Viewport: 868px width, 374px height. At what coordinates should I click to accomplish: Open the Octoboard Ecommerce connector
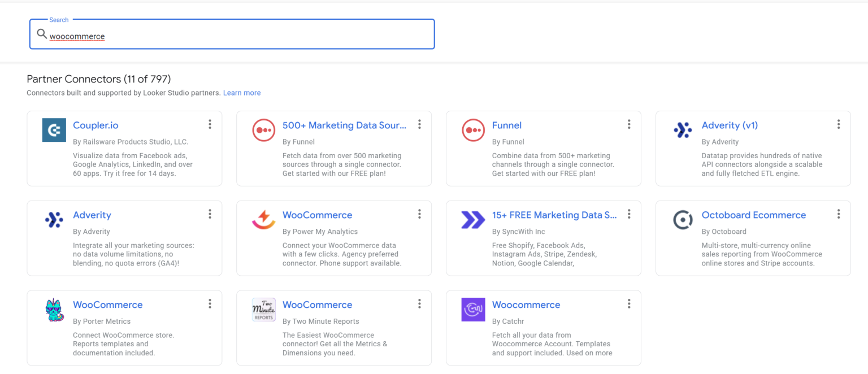pos(754,215)
